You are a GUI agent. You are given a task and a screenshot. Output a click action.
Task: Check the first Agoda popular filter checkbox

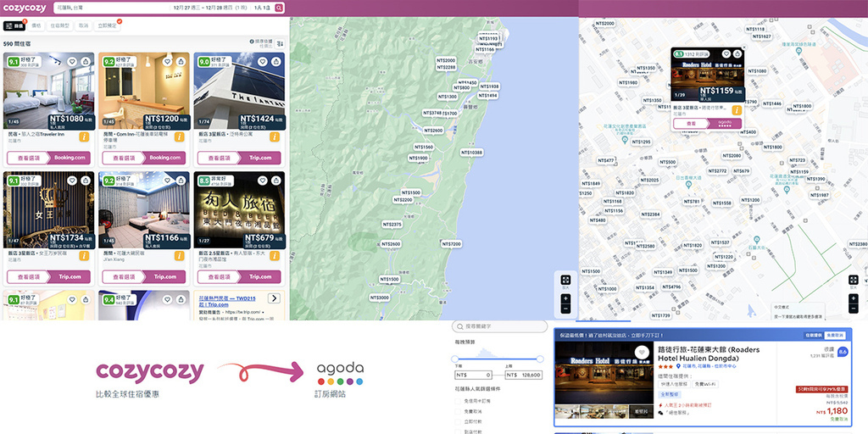click(x=457, y=401)
